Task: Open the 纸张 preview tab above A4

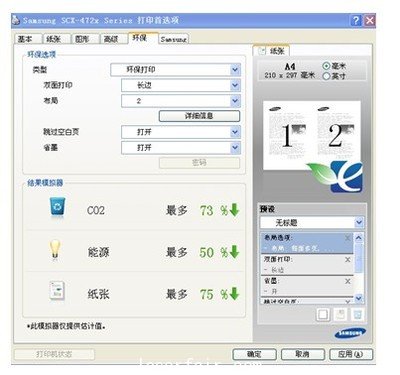Action: 271,51
